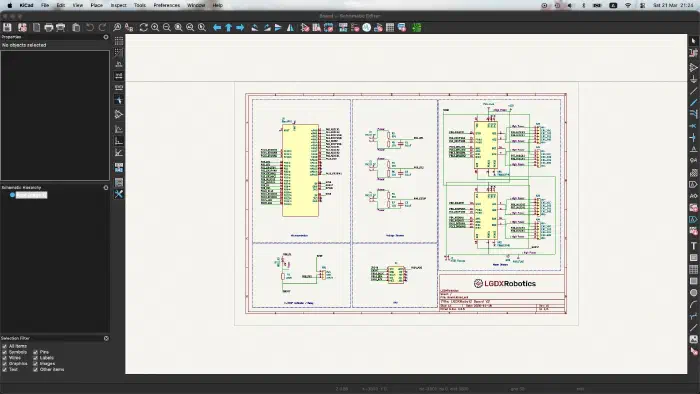The height and width of the screenshot is (394, 700).
Task: Mirror selection horizontally
Action: coord(290,28)
